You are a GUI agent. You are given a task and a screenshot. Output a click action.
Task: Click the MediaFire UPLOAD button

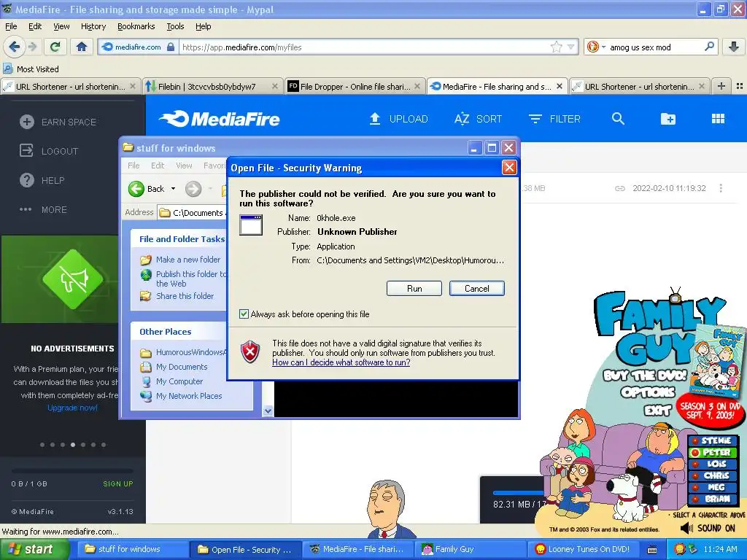(x=399, y=119)
